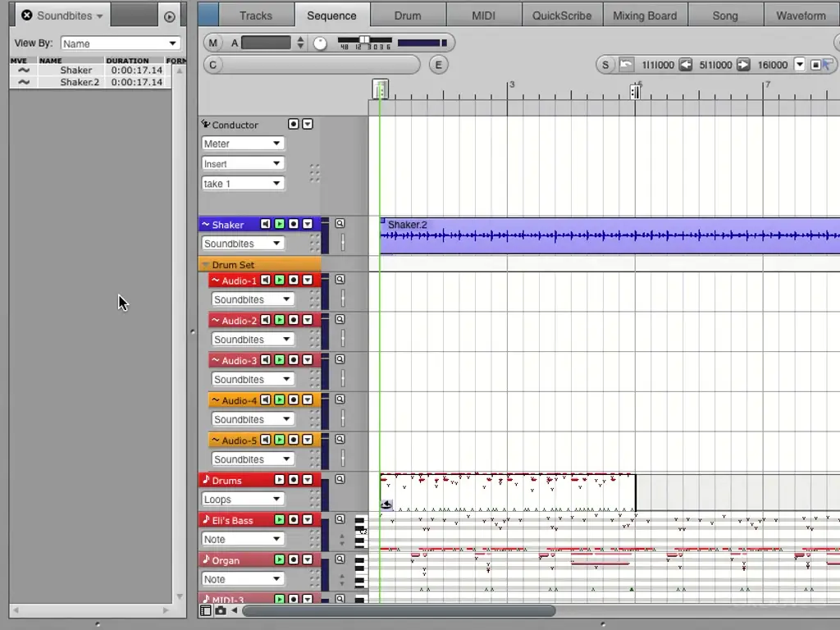
Task: Enable playback on the Drums track
Action: click(279, 480)
